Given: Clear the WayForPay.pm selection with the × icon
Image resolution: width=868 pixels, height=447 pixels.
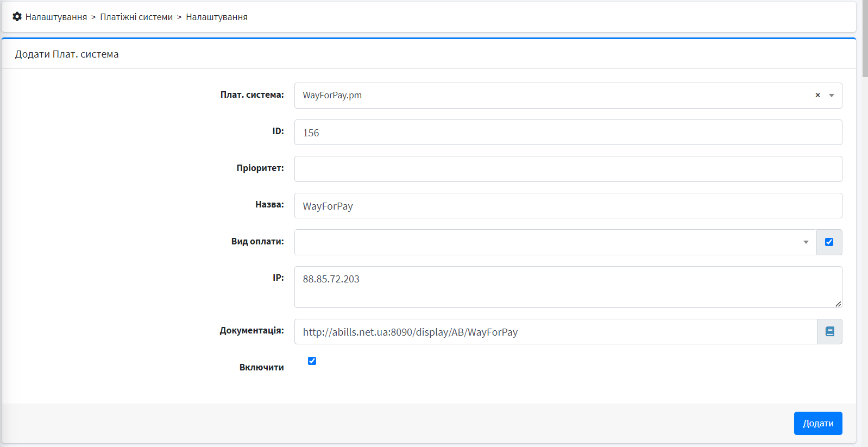Looking at the screenshot, I should pos(817,95).
